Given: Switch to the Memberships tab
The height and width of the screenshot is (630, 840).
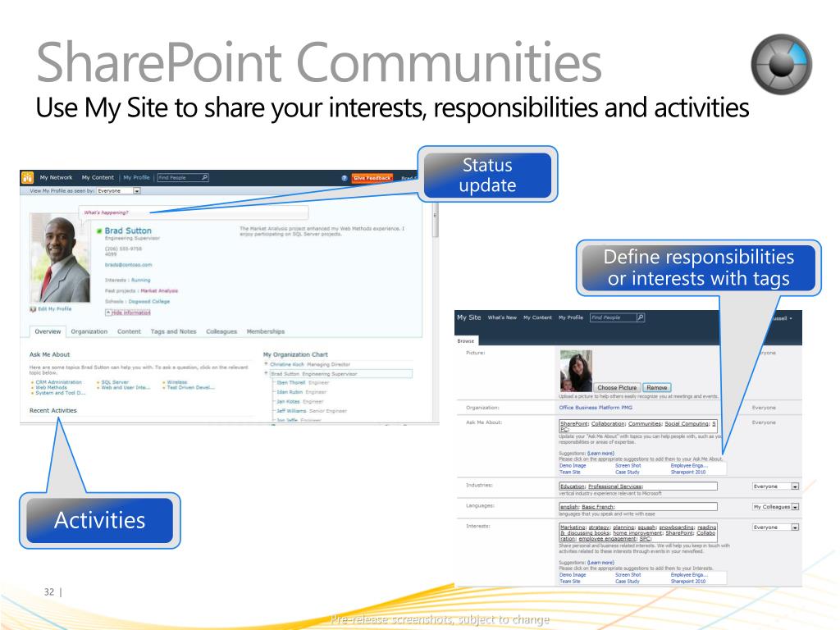Looking at the screenshot, I should coord(266,331).
